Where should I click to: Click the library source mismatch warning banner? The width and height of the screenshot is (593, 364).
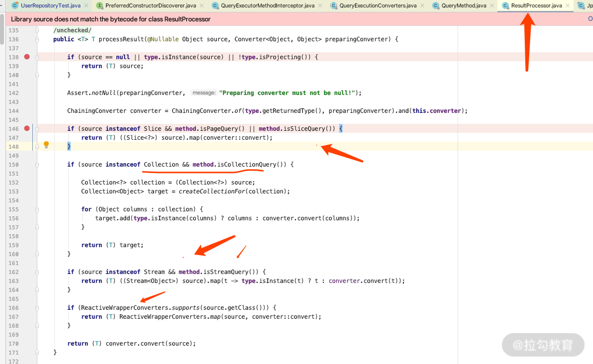pyautogui.click(x=299, y=19)
